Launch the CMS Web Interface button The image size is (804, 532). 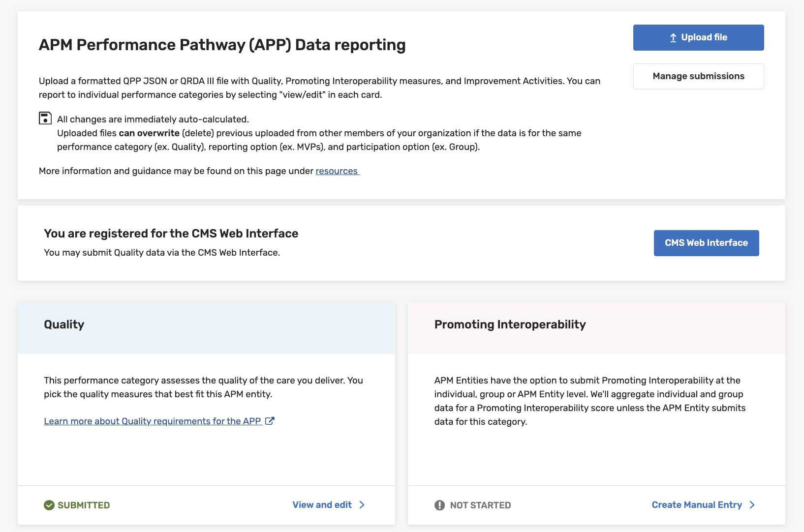[x=706, y=243]
